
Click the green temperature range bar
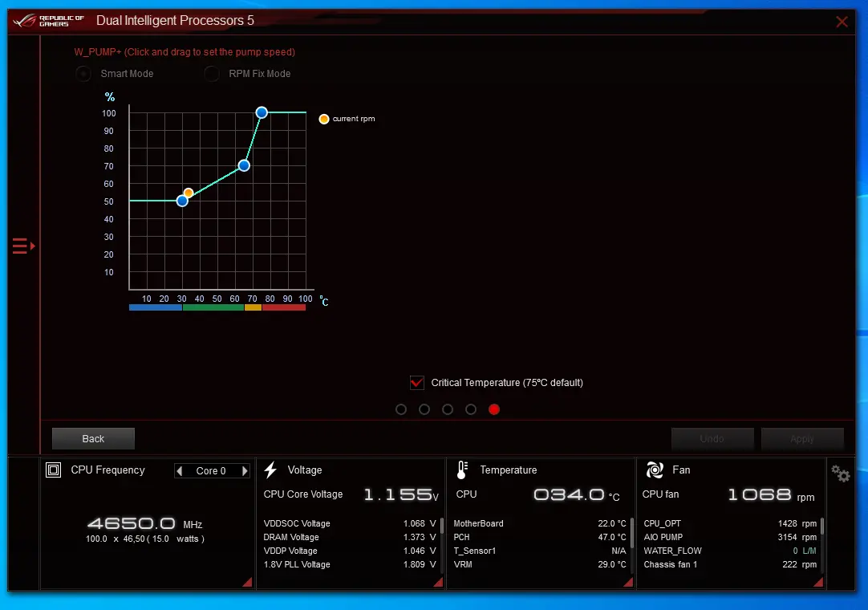[213, 307]
